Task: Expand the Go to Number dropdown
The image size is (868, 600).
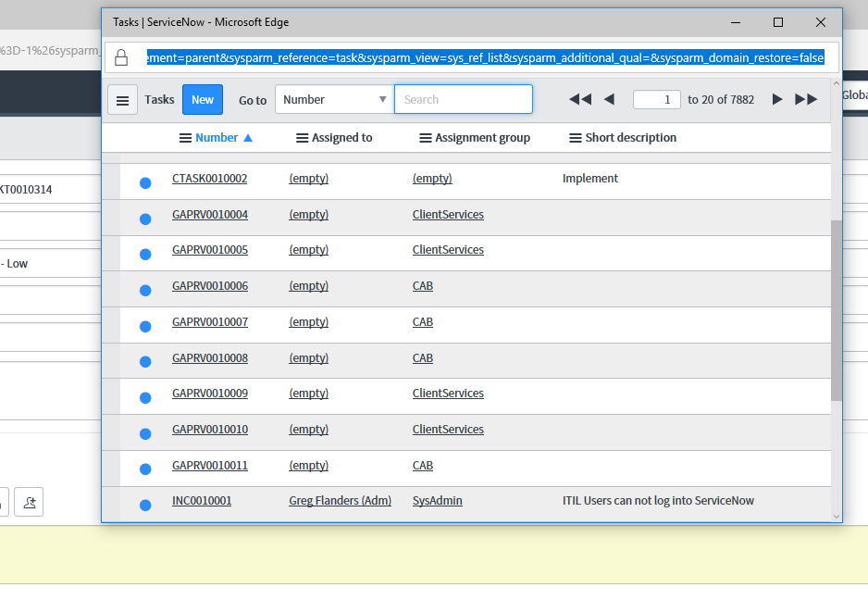Action: [x=333, y=100]
